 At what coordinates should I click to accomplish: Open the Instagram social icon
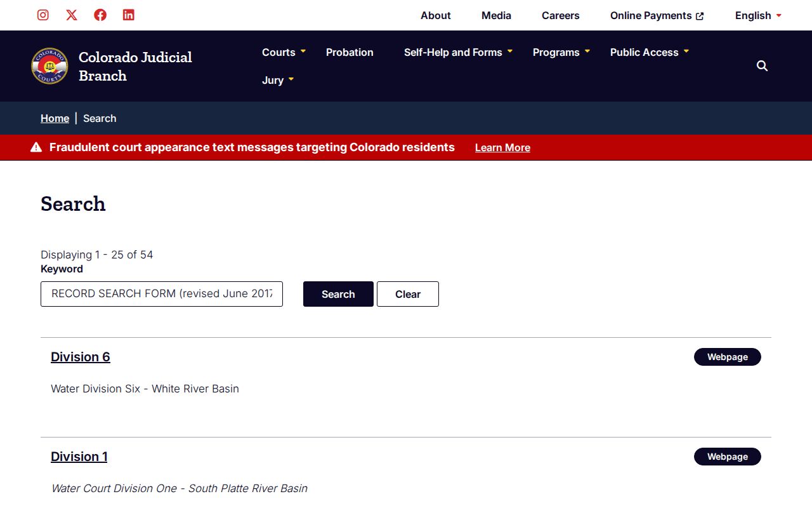tap(43, 15)
